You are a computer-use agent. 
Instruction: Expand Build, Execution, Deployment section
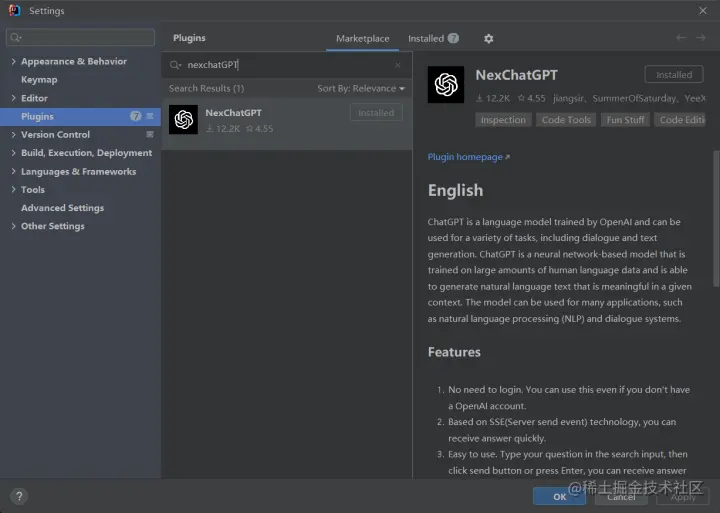click(x=13, y=153)
